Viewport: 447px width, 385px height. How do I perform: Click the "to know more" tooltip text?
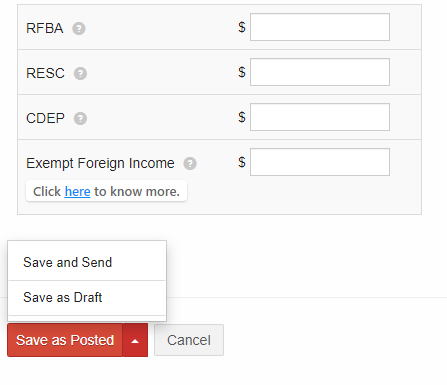pyautogui.click(x=137, y=192)
